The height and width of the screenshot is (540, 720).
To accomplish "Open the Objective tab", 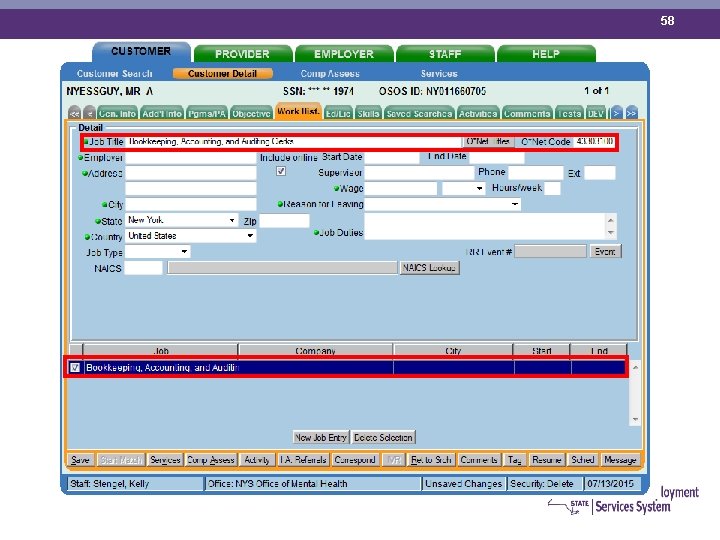I will [251, 113].
